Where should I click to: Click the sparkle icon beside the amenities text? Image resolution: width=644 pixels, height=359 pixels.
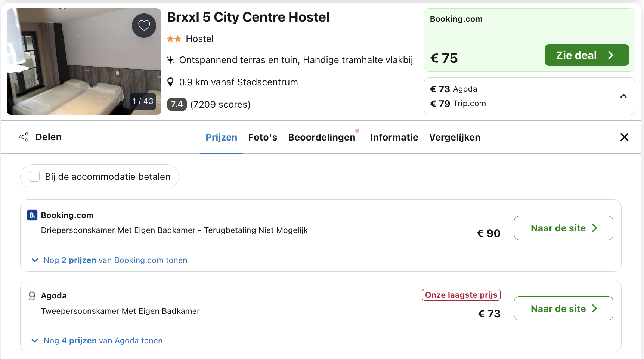coord(171,60)
